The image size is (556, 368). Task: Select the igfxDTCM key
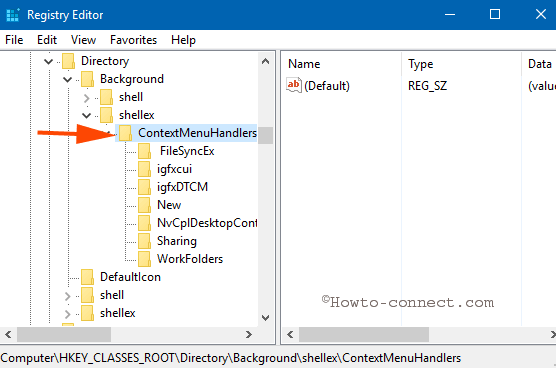183,187
